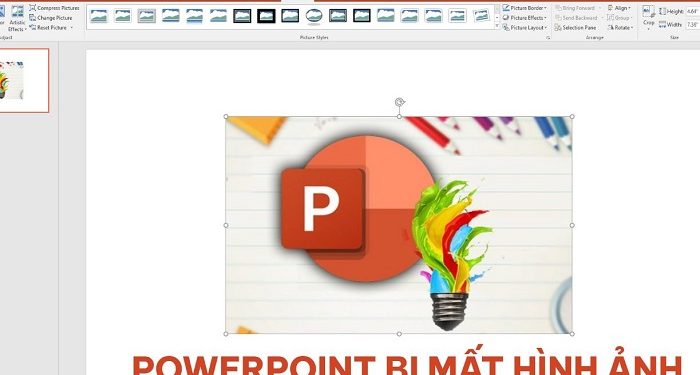
Task: Click the picture's right middle handle
Action: [x=572, y=225]
